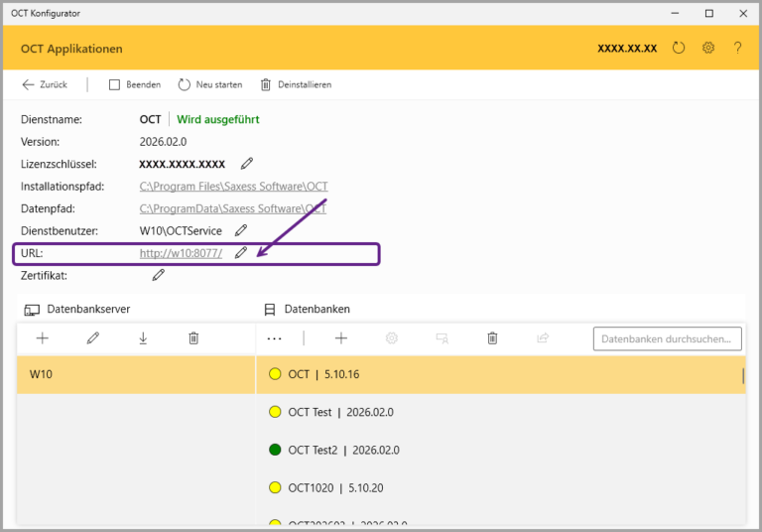Click the refresh icon in header
The height and width of the screenshot is (532, 762).
point(679,48)
